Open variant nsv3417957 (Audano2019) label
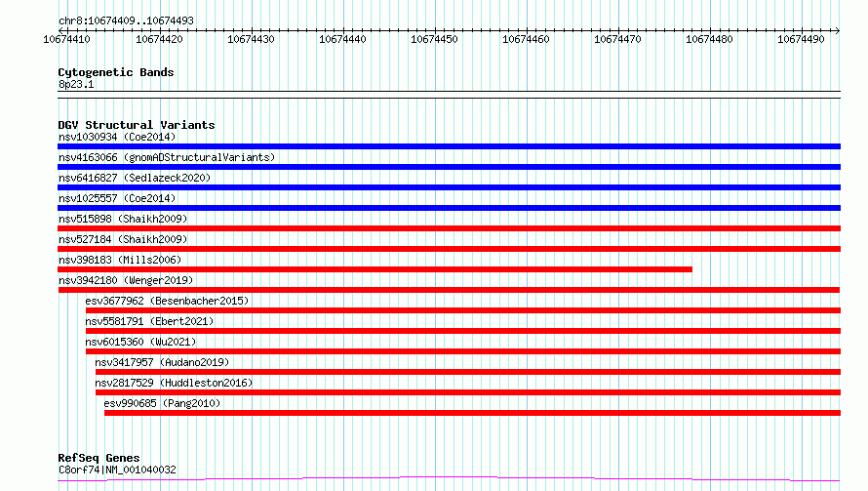Viewport: 868px width, 491px height. pos(162,362)
